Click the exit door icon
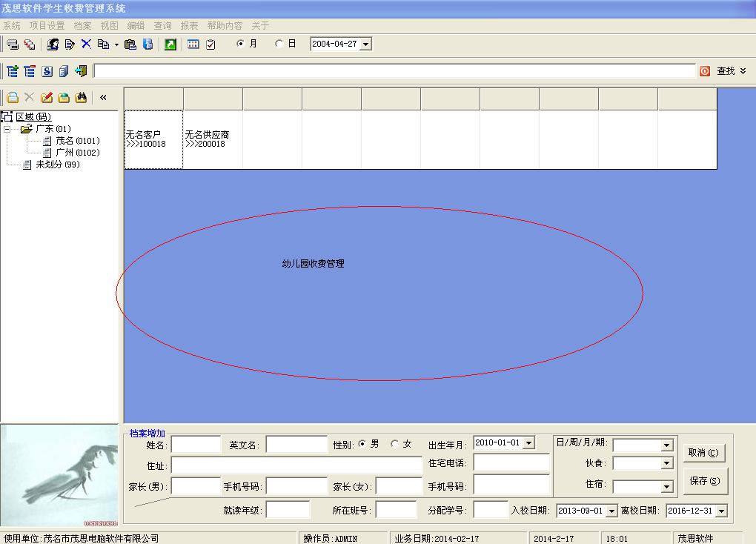The image size is (756, 544). click(x=81, y=71)
